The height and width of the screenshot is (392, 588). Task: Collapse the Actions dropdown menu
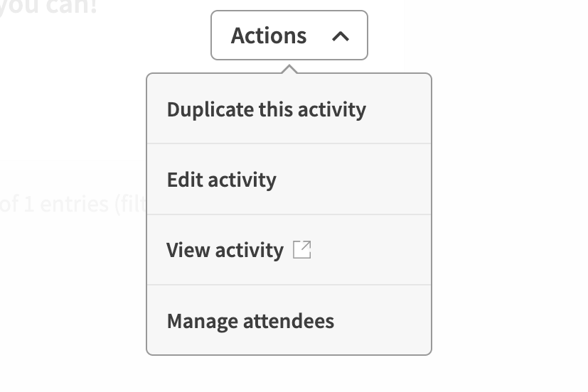point(289,36)
